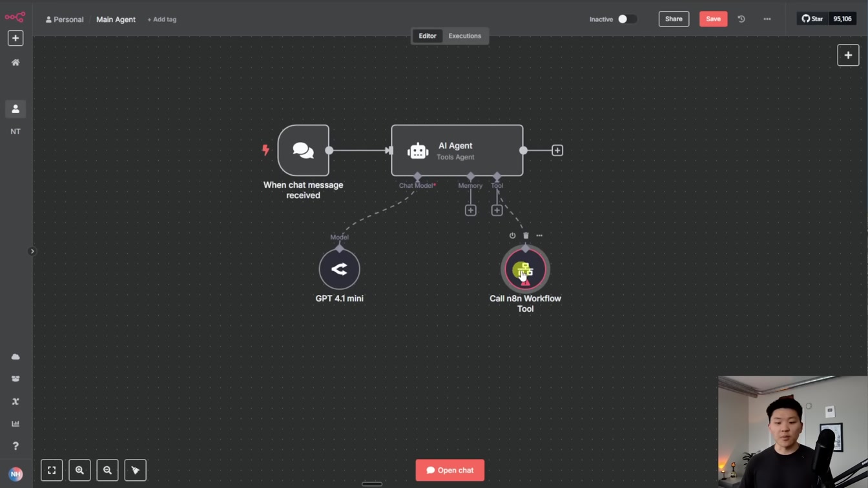Open the templates icon in the sidebar
The image size is (868, 488).
tap(15, 379)
